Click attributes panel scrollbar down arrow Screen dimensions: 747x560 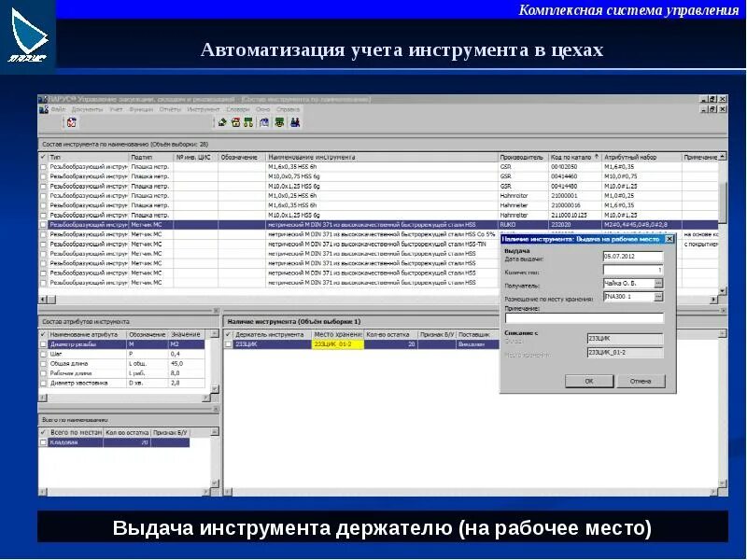tap(215, 389)
